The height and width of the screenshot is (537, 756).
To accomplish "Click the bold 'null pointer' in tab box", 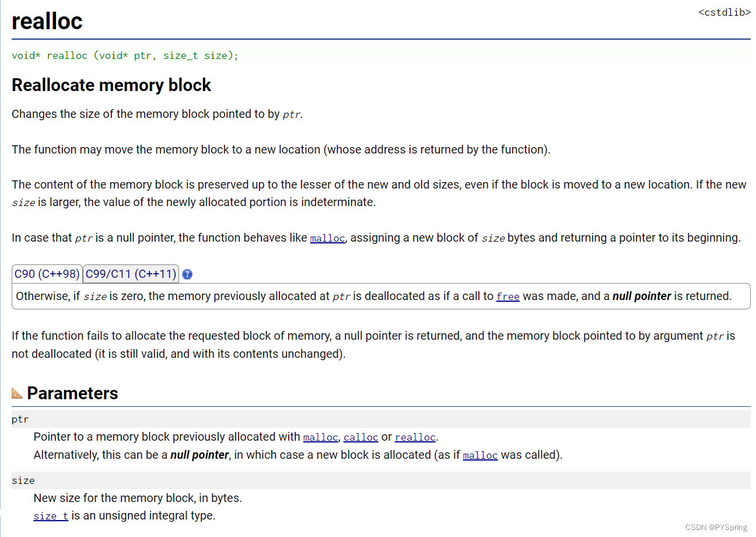I will [x=642, y=296].
